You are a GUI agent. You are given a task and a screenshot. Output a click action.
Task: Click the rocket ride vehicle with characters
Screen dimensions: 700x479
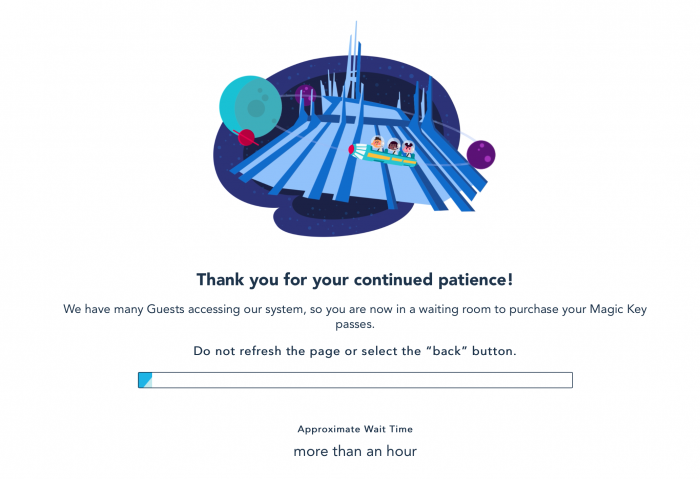coord(383,152)
